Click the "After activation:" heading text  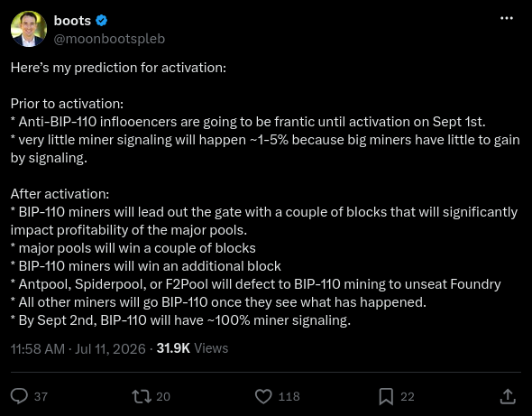(60, 194)
